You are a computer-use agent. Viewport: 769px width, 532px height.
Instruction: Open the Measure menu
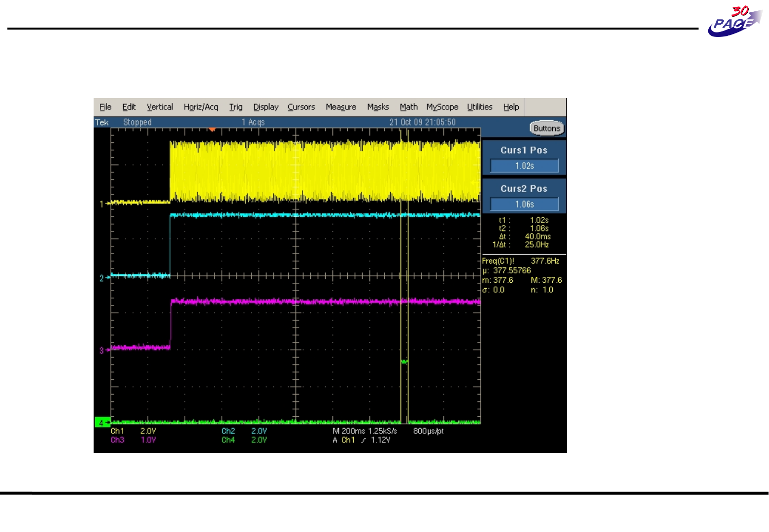tap(340, 107)
